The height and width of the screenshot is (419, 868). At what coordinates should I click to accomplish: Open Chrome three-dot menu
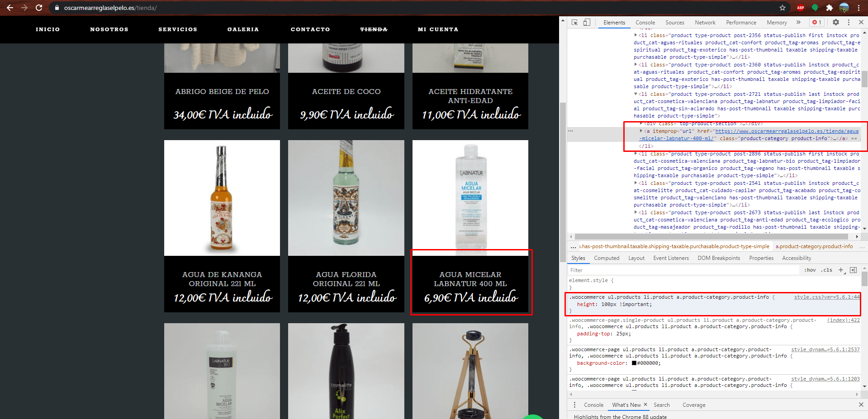coord(859,8)
